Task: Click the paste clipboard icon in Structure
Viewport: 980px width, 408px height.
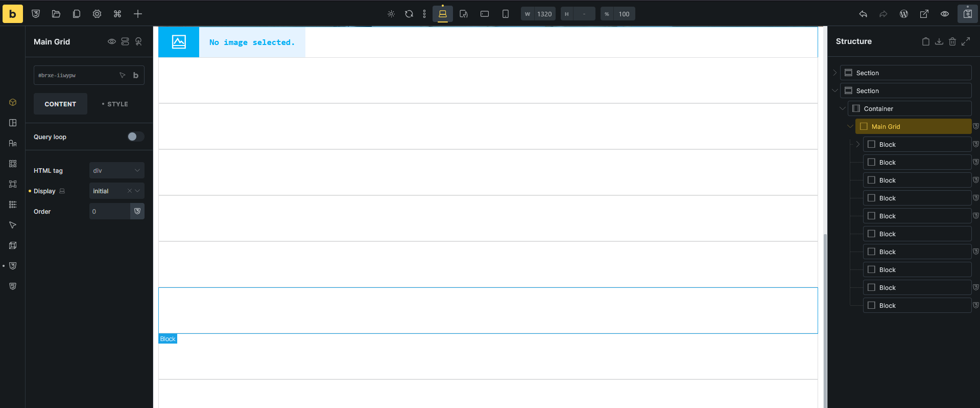Action: coord(926,41)
